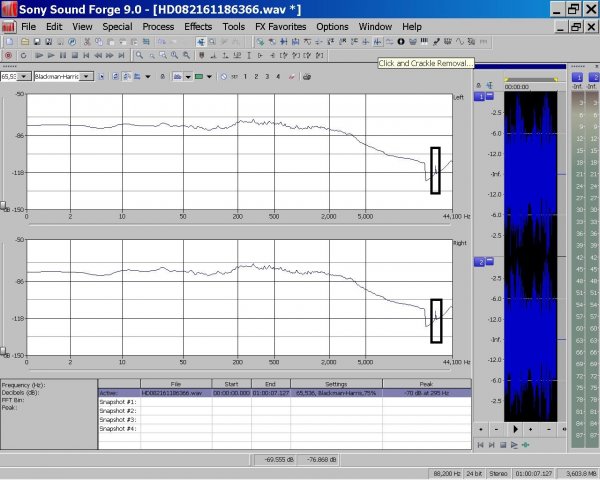Click the Peak column header
The height and width of the screenshot is (480, 600).
click(x=426, y=384)
